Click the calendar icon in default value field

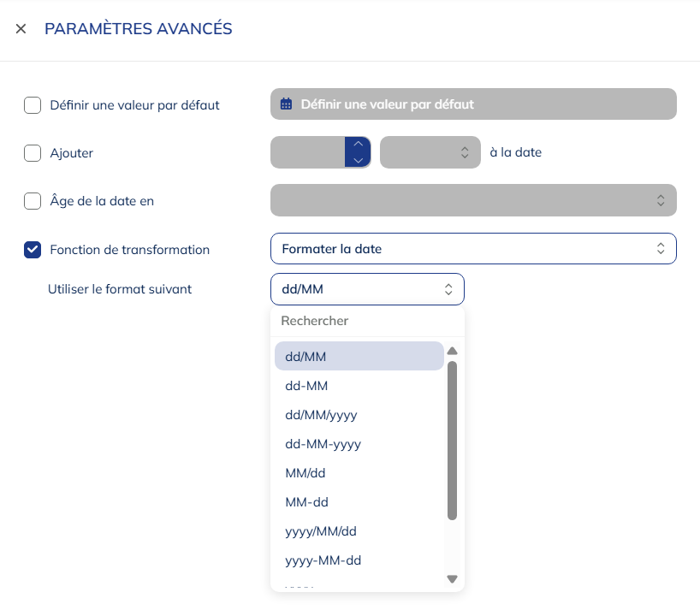coord(287,104)
